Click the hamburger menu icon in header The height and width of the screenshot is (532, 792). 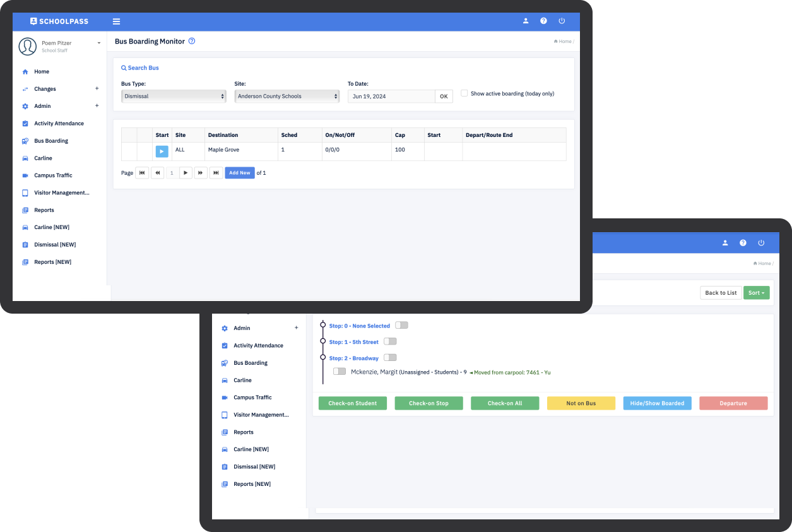[x=116, y=21]
